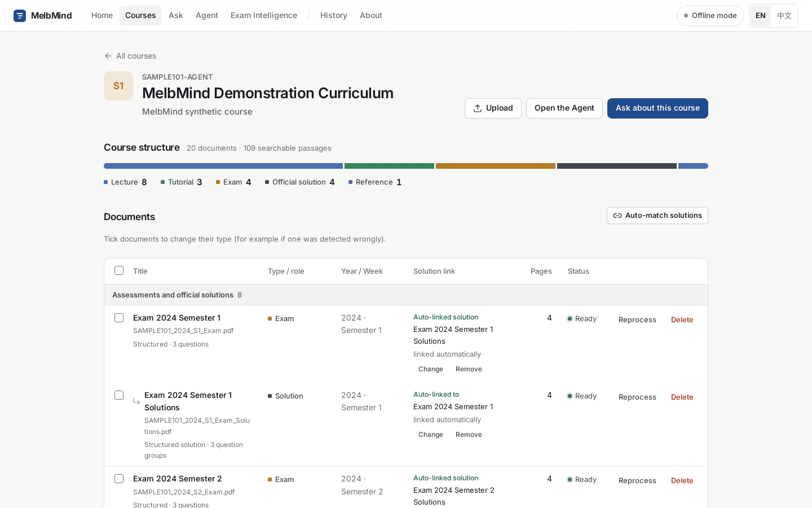Click the back arrow beside All courses
The image size is (812, 508).
coord(108,56)
